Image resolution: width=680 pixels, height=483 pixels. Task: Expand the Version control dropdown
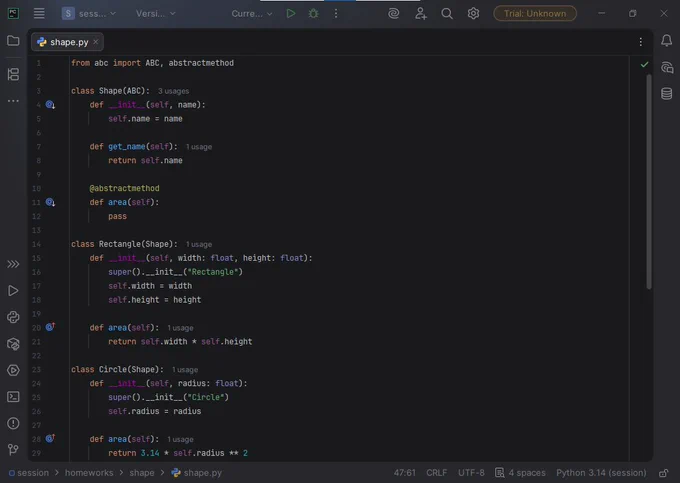(x=156, y=13)
